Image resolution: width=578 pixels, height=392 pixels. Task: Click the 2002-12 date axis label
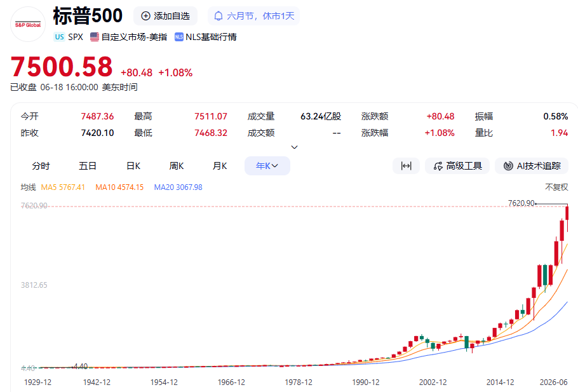point(433,382)
